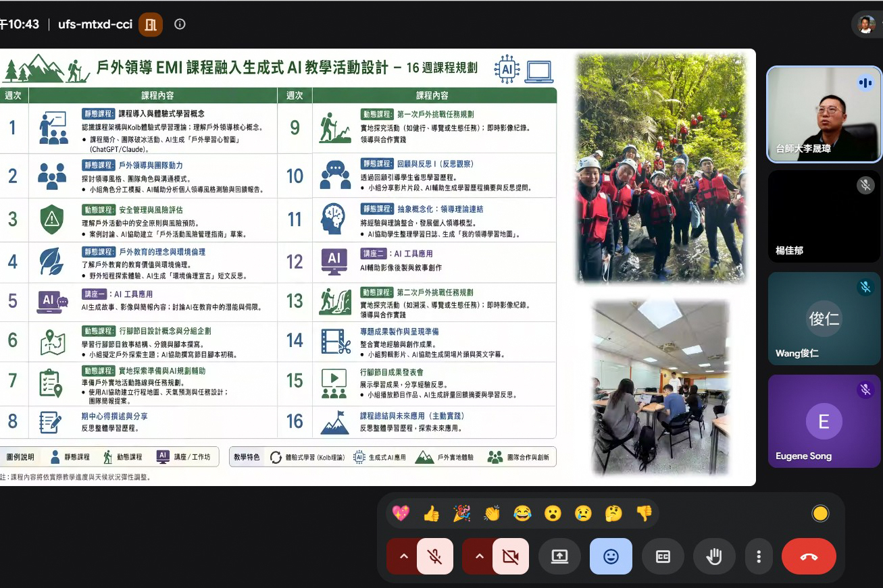Screen dimensions: 883x588
Task: Send the party popper reaction
Action: pos(461,513)
